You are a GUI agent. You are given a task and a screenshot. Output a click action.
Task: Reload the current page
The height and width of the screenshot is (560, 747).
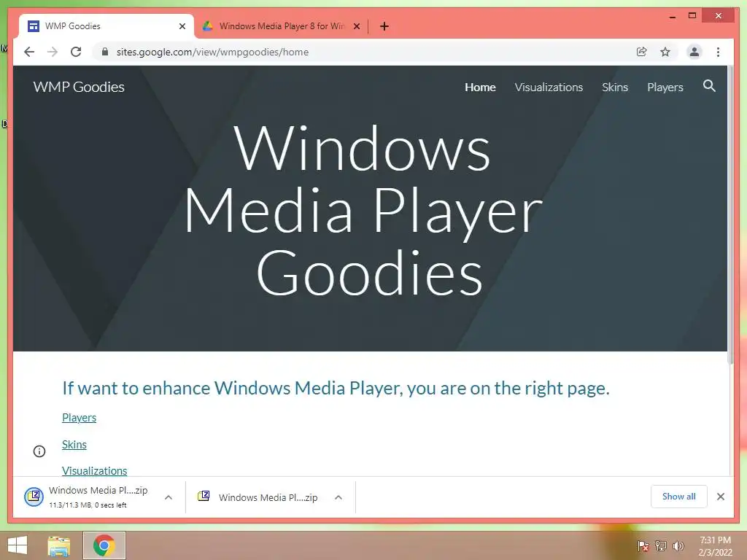coord(76,52)
